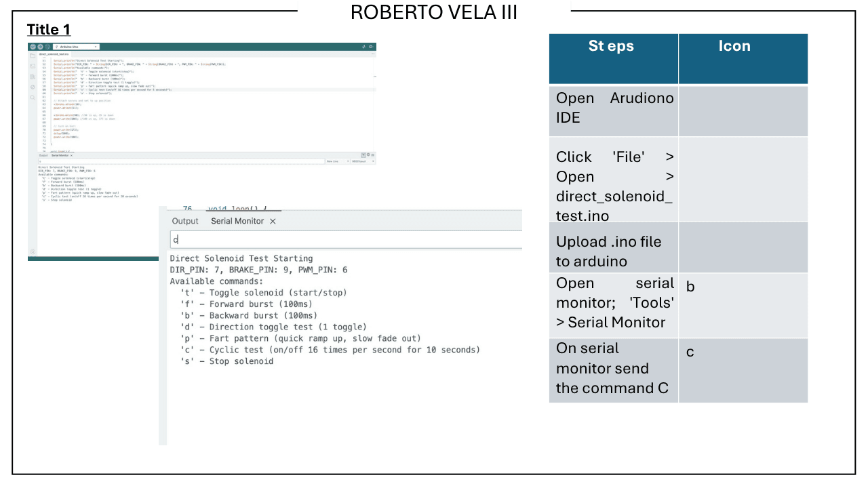Click the small serial monitor message input

181,161
